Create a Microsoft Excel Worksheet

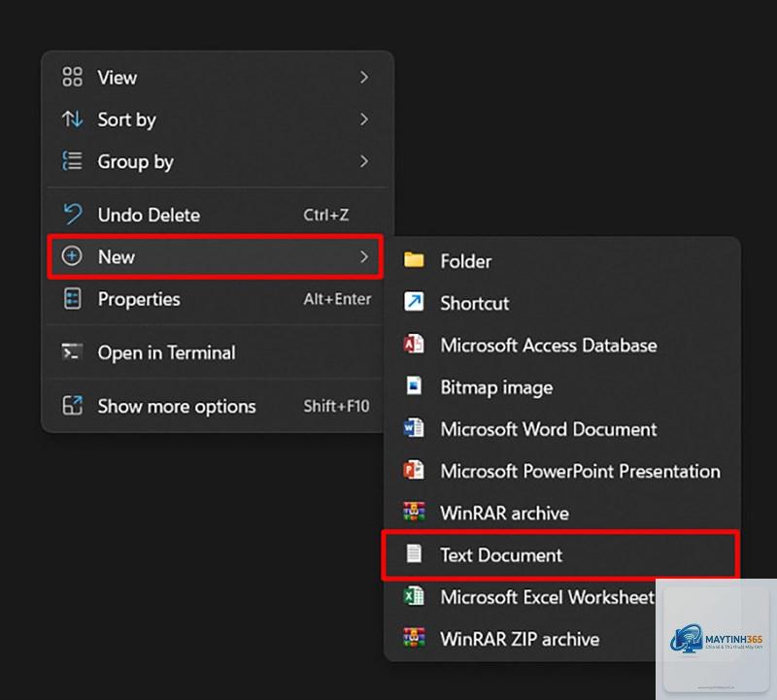523,597
